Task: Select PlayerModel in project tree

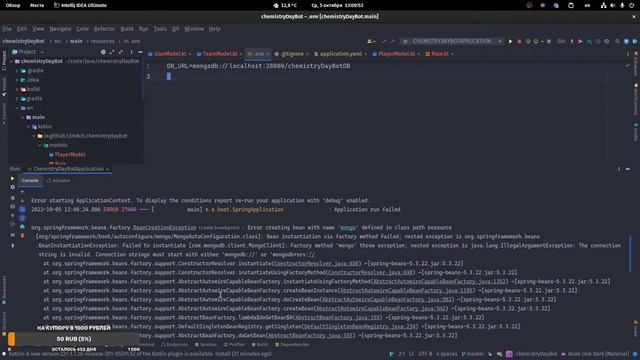Action: coord(70,155)
